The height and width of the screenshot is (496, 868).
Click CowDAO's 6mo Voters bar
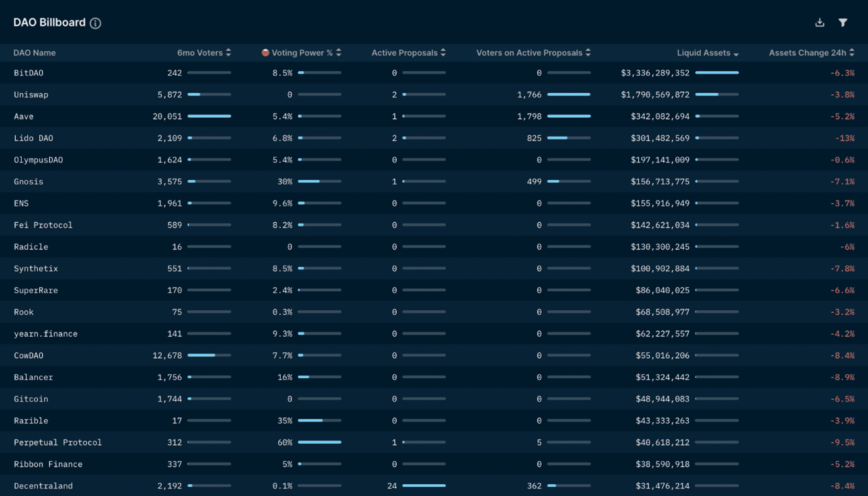(x=209, y=355)
